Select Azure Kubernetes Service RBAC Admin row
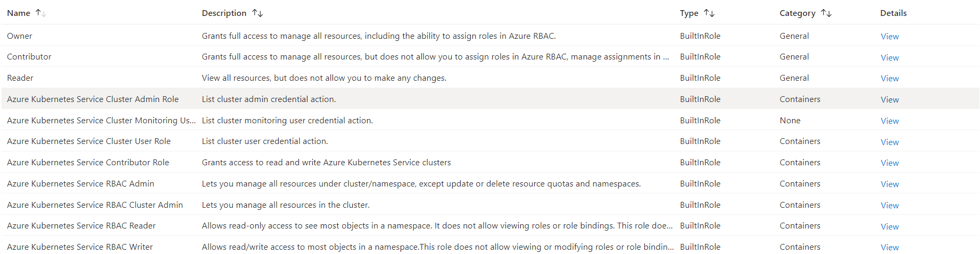This screenshot has height=254, width=980. 80,184
